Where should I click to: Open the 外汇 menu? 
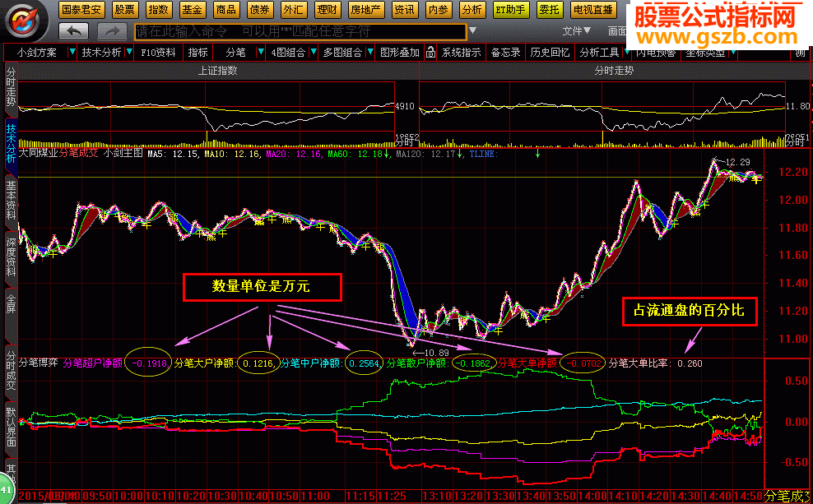click(294, 9)
